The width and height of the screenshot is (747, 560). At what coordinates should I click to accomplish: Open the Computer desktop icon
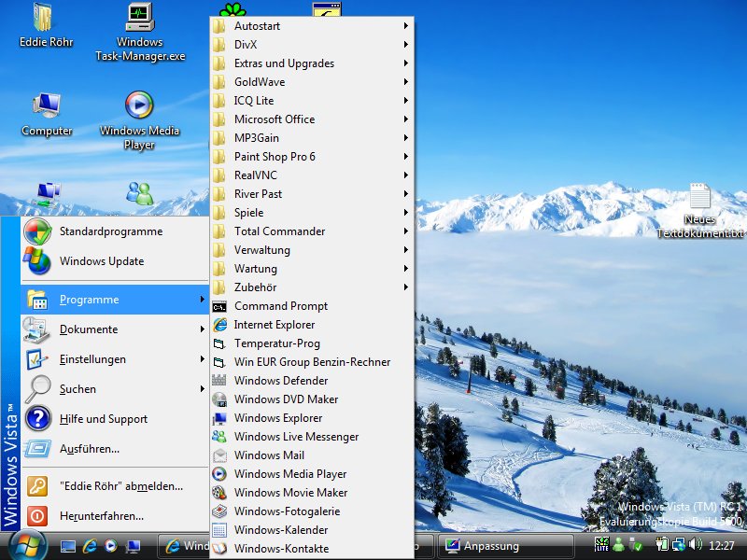coord(47,111)
